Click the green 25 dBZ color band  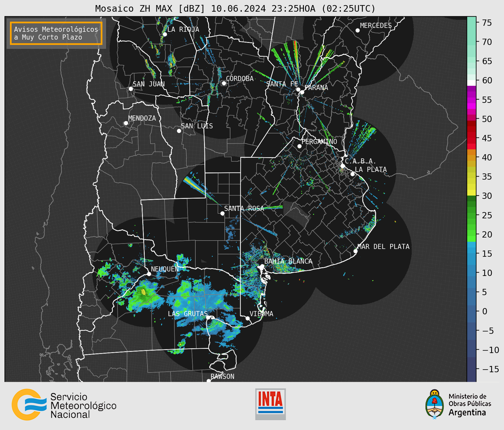pyautogui.click(x=471, y=215)
